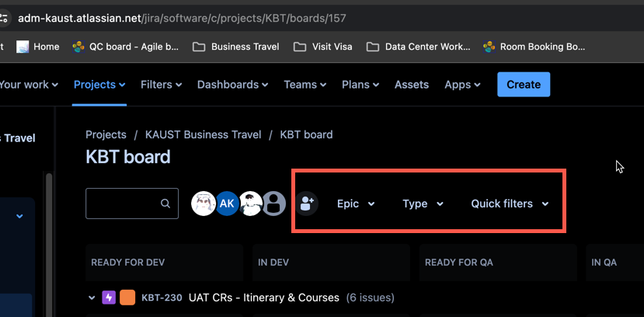Expand the sidebar blue chevron

[19, 216]
